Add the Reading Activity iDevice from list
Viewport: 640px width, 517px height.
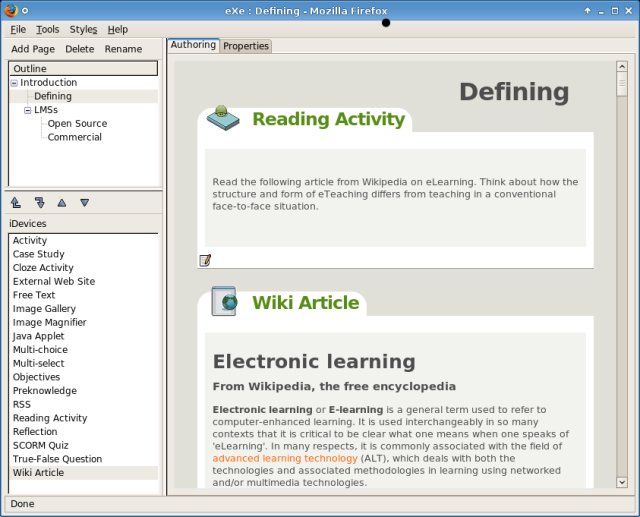[x=83, y=418]
